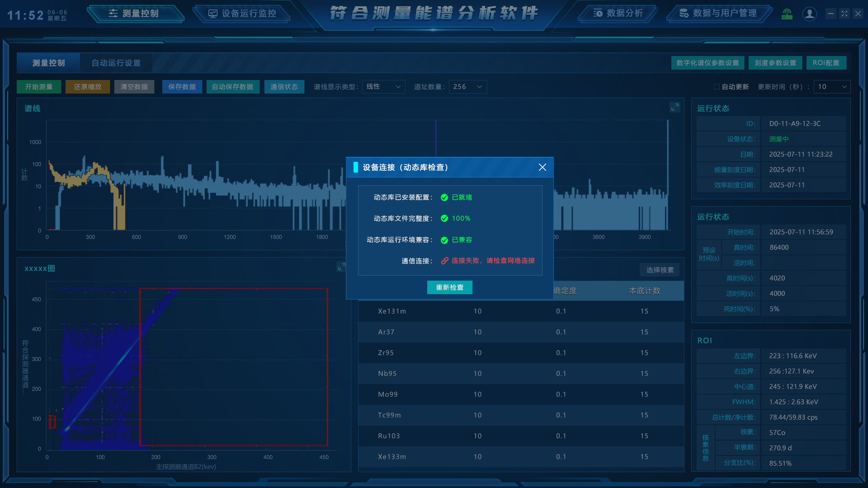868x488 pixels.
Task: Click the user profile avatar icon
Action: pos(809,14)
